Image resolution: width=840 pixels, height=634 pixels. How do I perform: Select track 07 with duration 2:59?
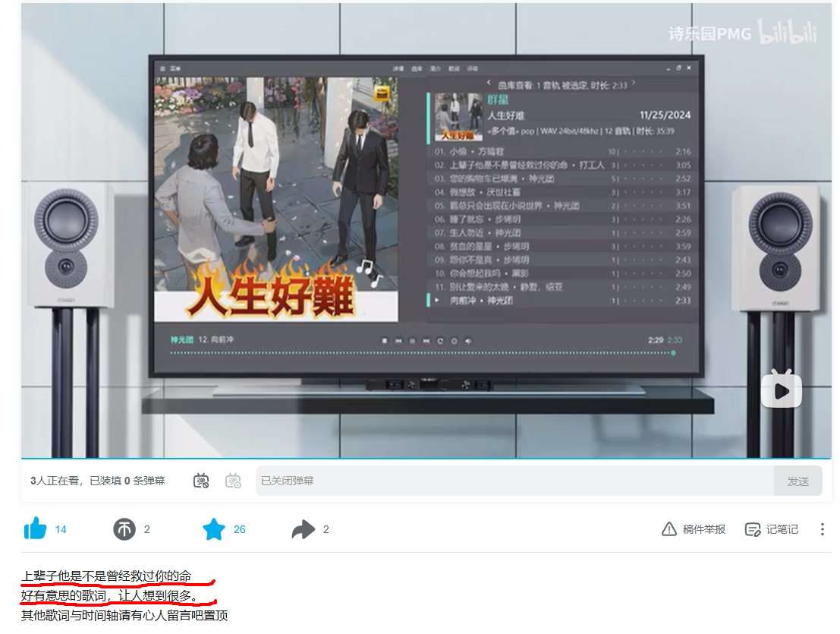pos(562,233)
